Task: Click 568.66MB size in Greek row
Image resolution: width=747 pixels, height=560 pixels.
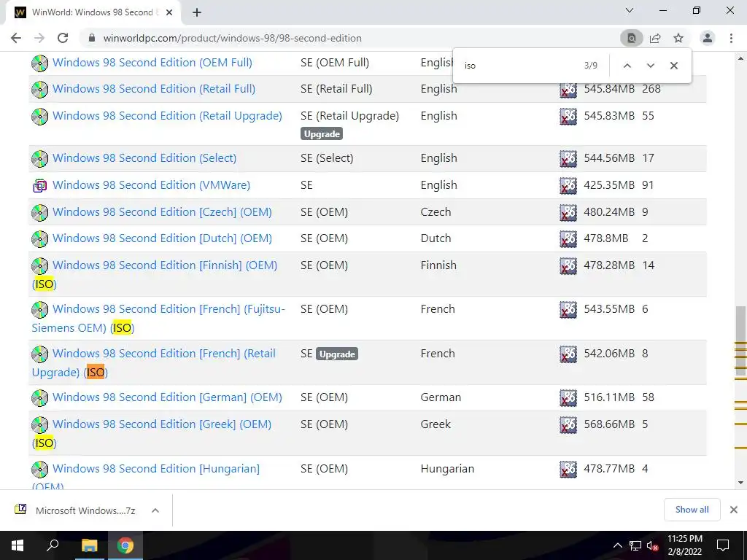Action: [x=609, y=424]
